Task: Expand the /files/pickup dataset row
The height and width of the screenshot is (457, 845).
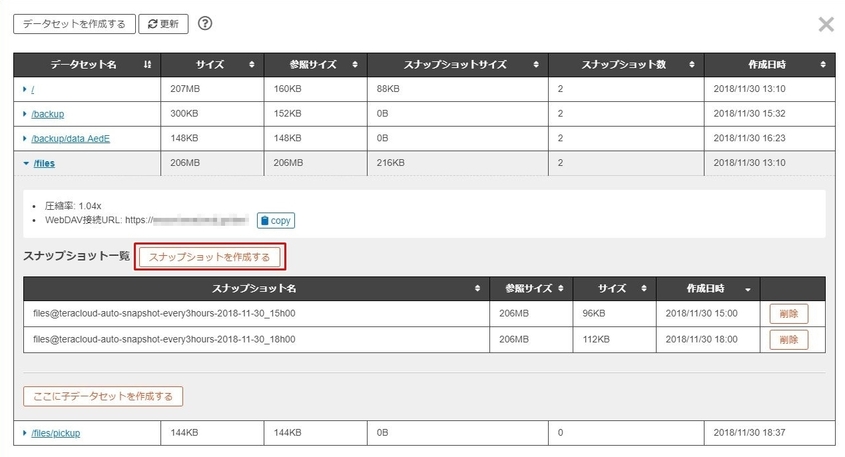Action: pyautogui.click(x=26, y=433)
